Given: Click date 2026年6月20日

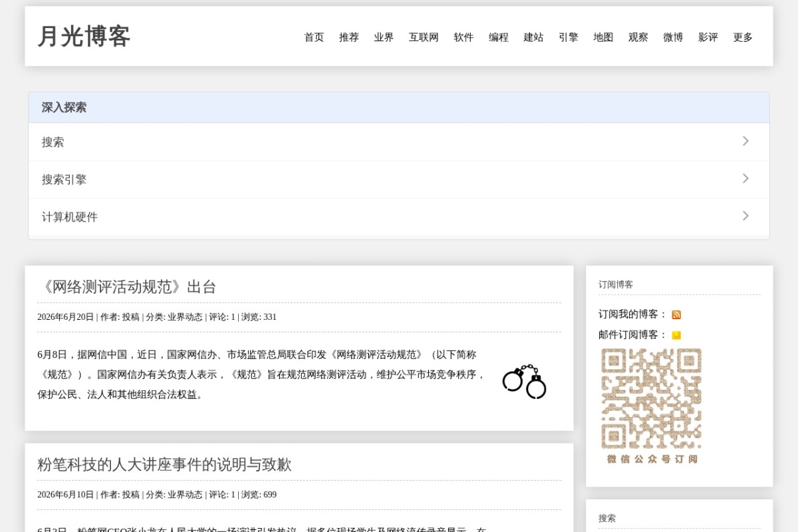Looking at the screenshot, I should click(66, 317).
